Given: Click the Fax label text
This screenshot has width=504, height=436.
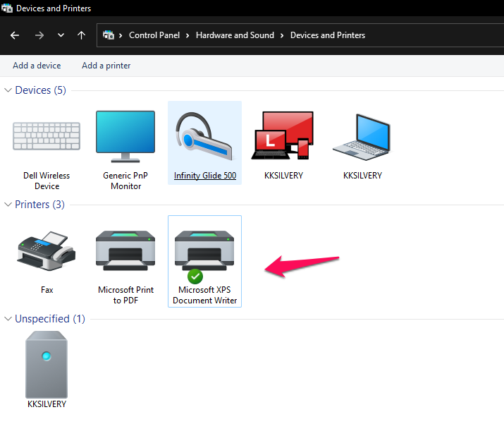Looking at the screenshot, I should click(47, 290).
